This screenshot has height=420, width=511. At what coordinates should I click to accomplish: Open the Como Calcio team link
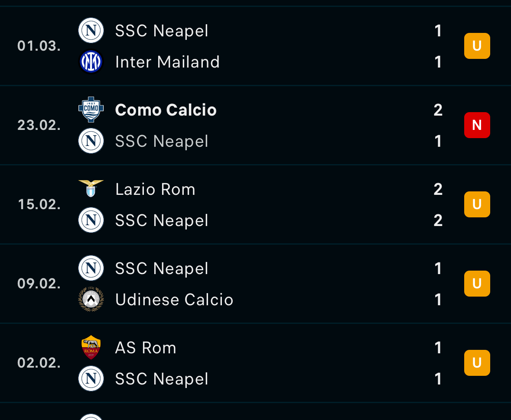pos(166,110)
